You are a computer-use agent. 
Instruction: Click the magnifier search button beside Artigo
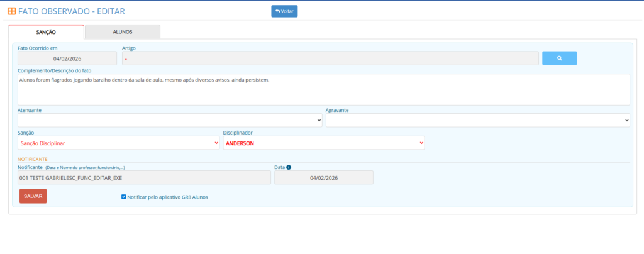click(x=559, y=58)
